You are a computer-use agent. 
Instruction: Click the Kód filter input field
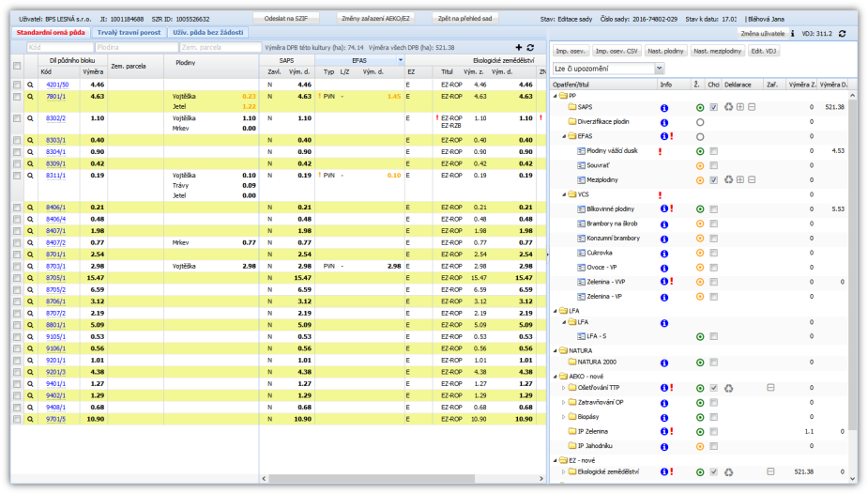pos(60,48)
